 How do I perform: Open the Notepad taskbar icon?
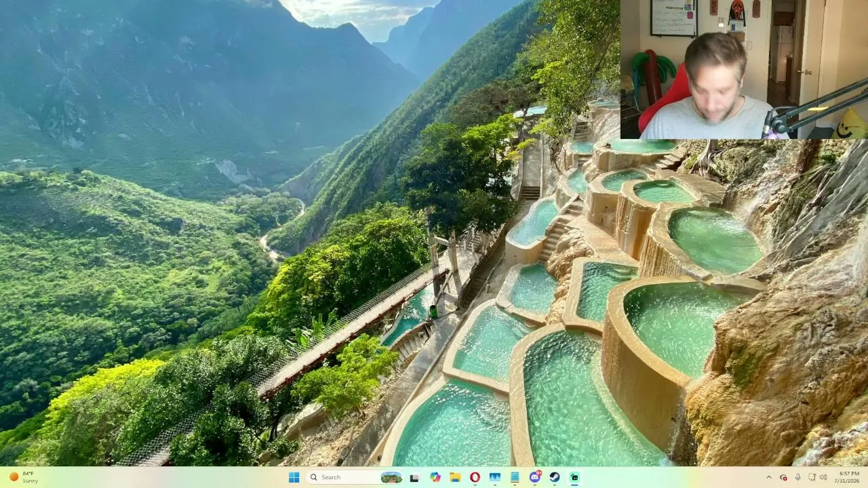tap(515, 477)
